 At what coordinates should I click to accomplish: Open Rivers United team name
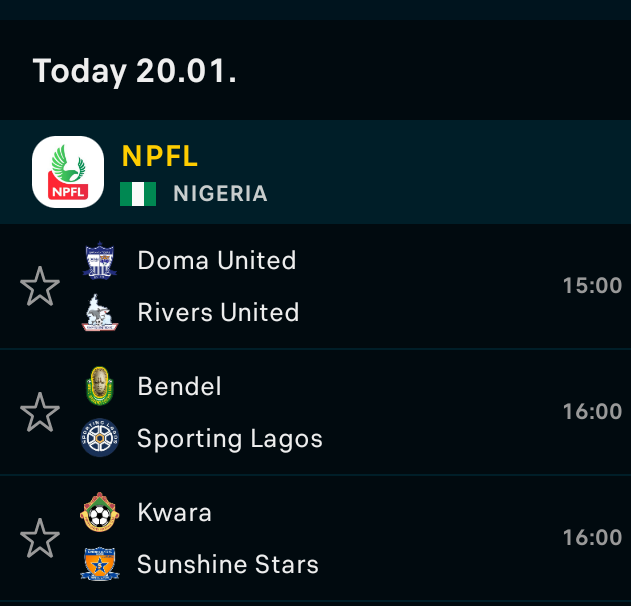point(218,313)
